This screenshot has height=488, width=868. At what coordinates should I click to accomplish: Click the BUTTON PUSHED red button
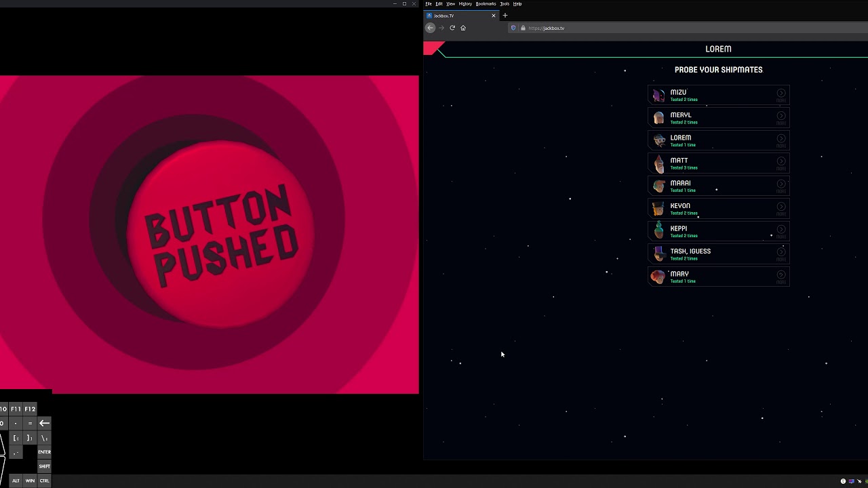coord(221,235)
